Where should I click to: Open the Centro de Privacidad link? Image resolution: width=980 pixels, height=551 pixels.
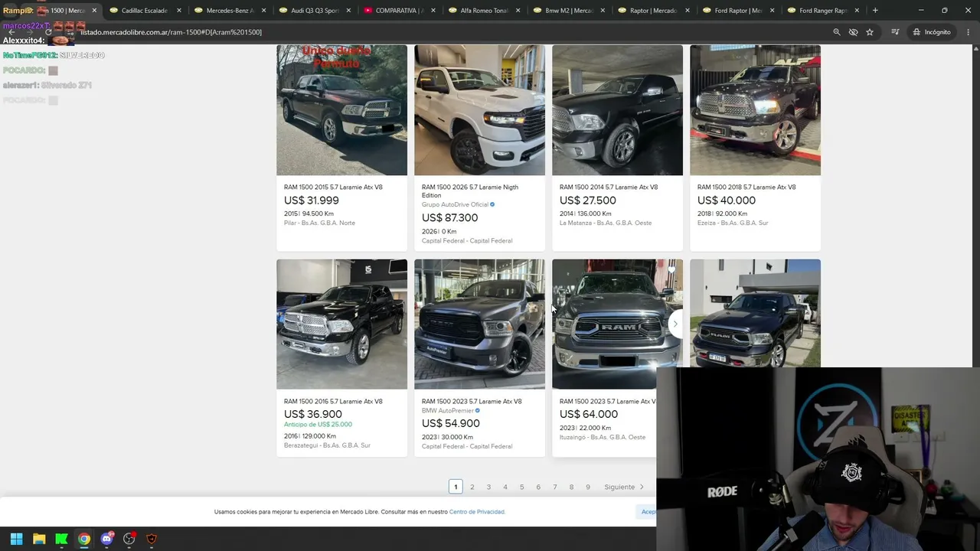click(x=476, y=512)
